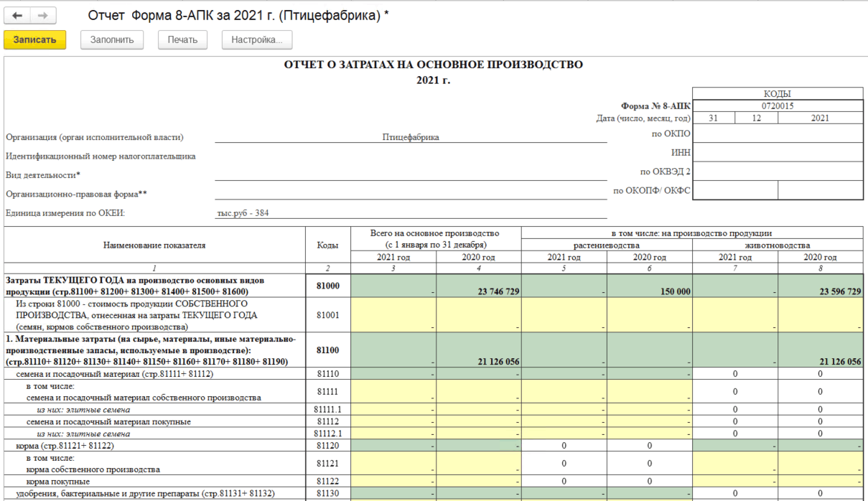Image resolution: width=868 pixels, height=501 pixels.
Task: Select the row code 81112.1
Action: 328,434
